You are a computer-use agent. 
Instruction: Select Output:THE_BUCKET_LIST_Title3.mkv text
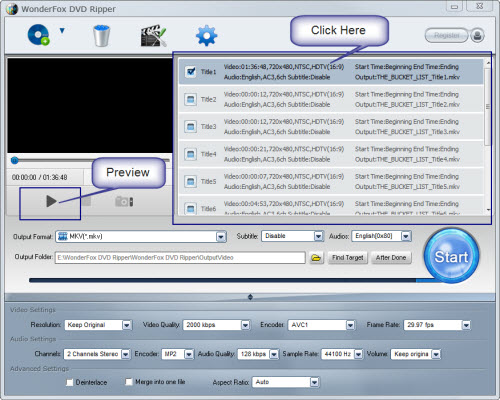407,132
